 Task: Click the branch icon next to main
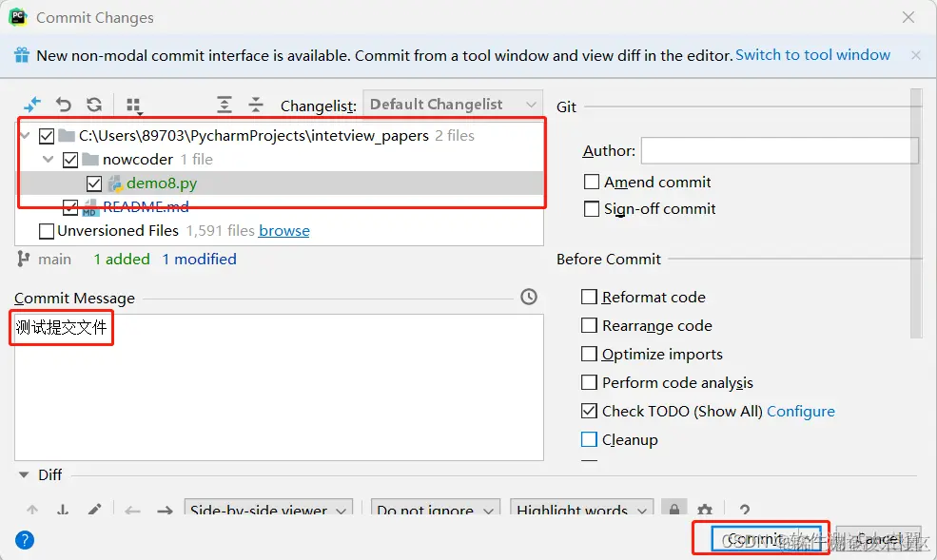pos(23,260)
